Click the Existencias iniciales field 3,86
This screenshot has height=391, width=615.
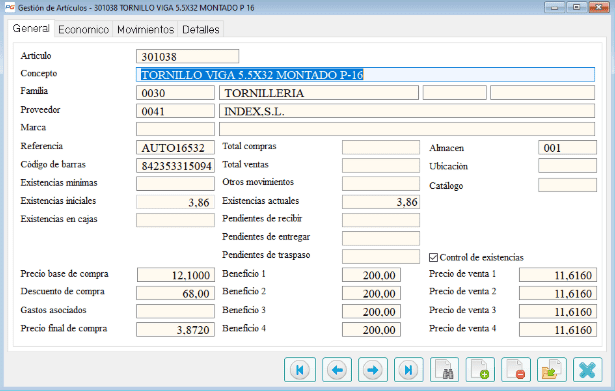pos(175,202)
